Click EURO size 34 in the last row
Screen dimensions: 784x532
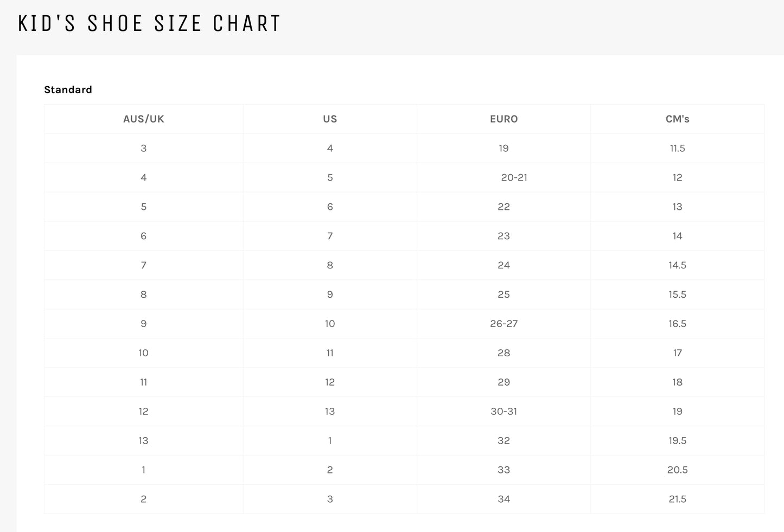coord(503,499)
